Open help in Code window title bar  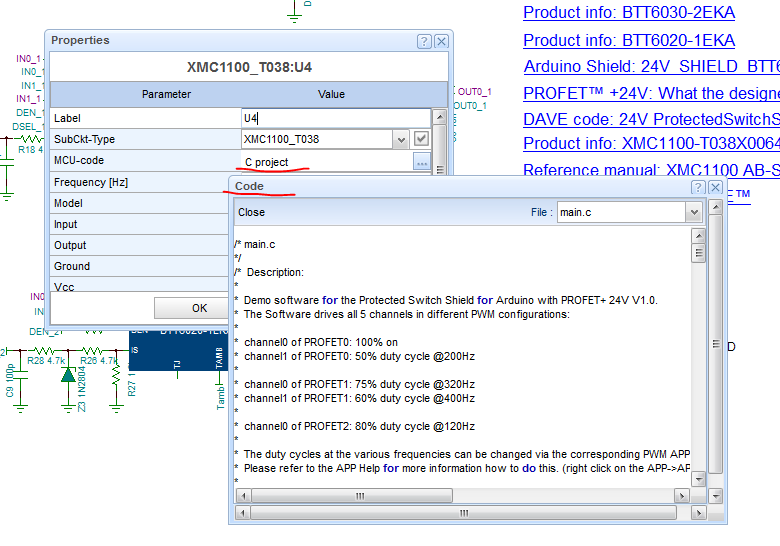pos(698,187)
